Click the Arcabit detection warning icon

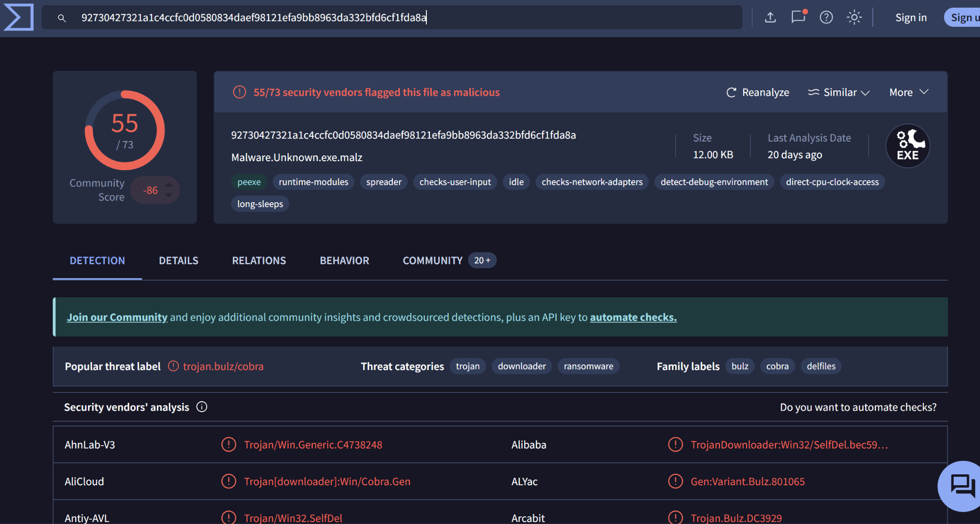[x=675, y=518]
